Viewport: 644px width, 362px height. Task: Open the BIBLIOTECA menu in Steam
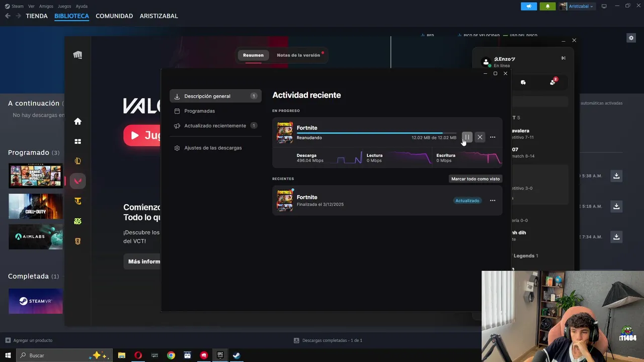[x=71, y=16]
